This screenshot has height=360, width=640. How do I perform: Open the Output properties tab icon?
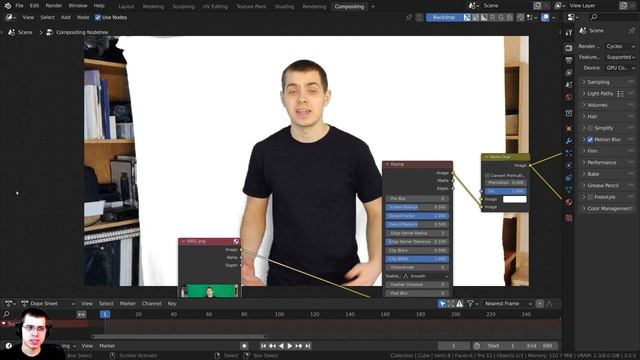[569, 60]
